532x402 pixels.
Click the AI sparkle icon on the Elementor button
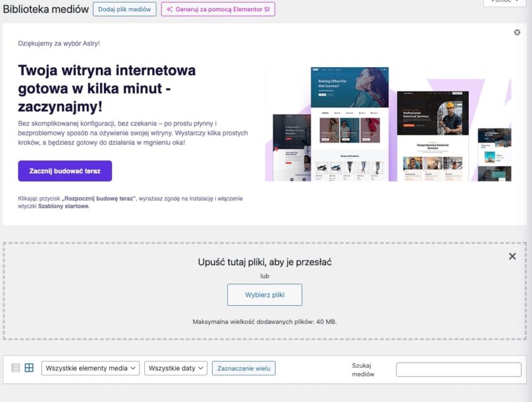click(x=168, y=9)
